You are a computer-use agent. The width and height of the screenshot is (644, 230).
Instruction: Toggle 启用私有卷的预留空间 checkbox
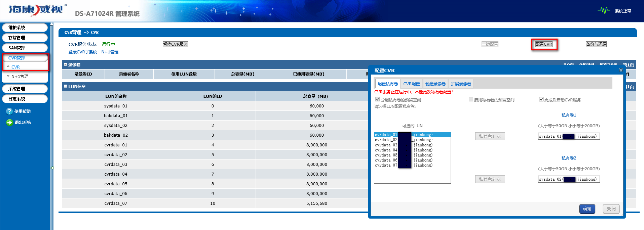(x=471, y=99)
